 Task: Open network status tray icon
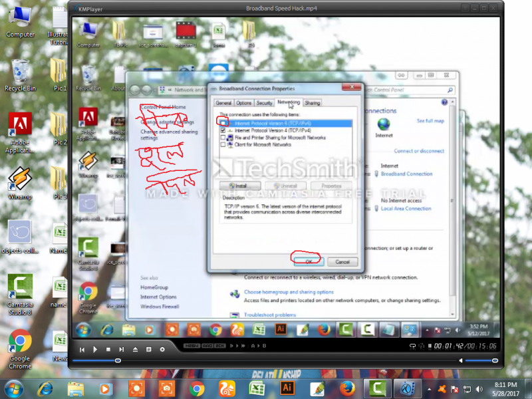pyautogui.click(x=467, y=389)
